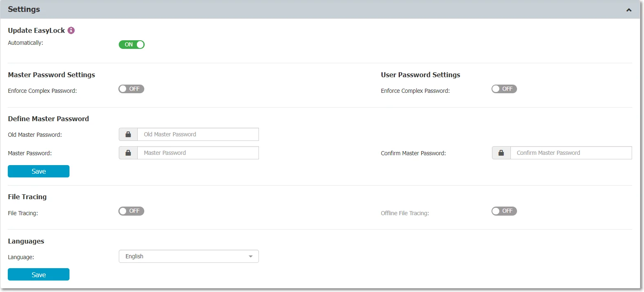
Task: Enable complex password for User Password Settings
Action: tap(504, 89)
